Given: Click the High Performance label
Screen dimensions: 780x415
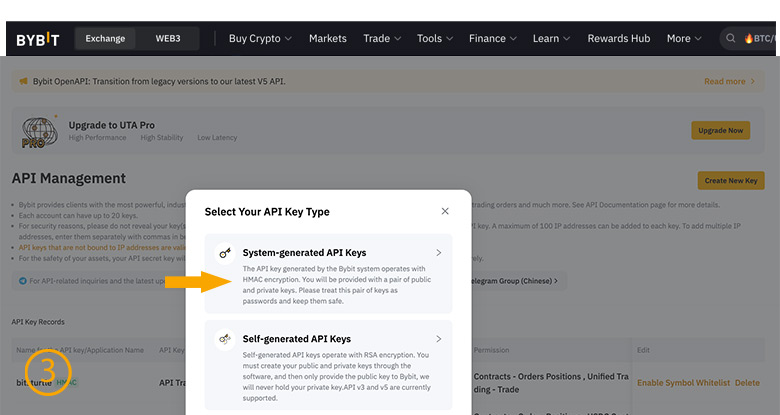Looking at the screenshot, I should (x=98, y=137).
